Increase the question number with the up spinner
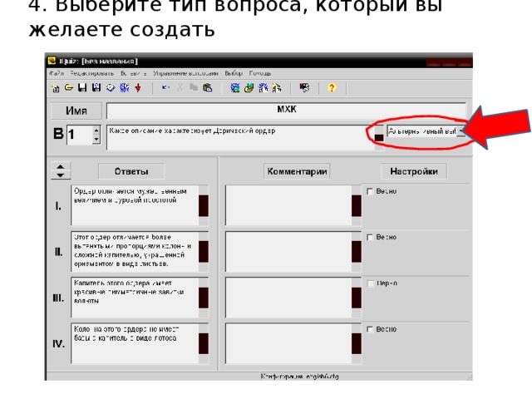This screenshot has width=532, height=399. 96,131
